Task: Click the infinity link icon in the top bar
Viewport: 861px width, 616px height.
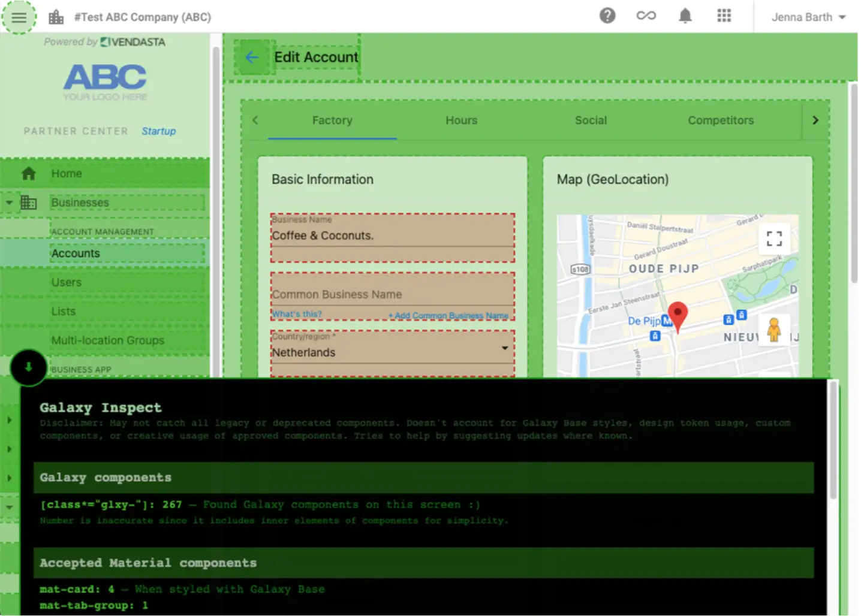Action: click(646, 16)
